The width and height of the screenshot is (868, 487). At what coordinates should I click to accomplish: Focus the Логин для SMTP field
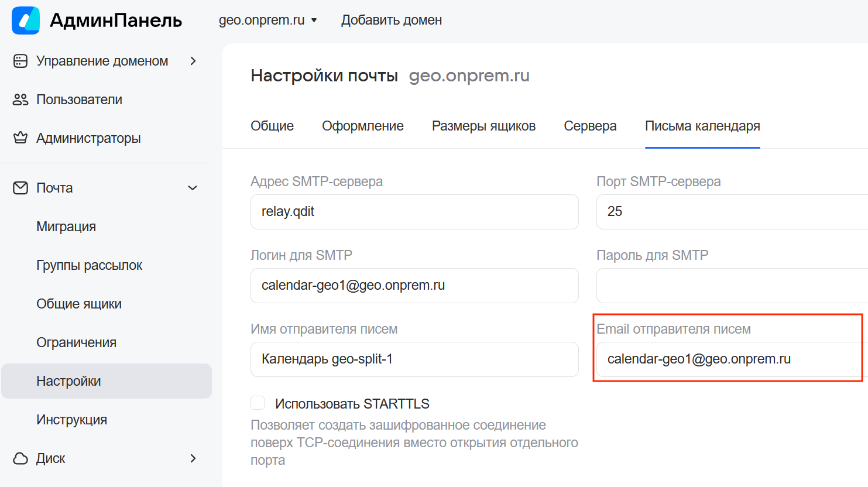[414, 286]
